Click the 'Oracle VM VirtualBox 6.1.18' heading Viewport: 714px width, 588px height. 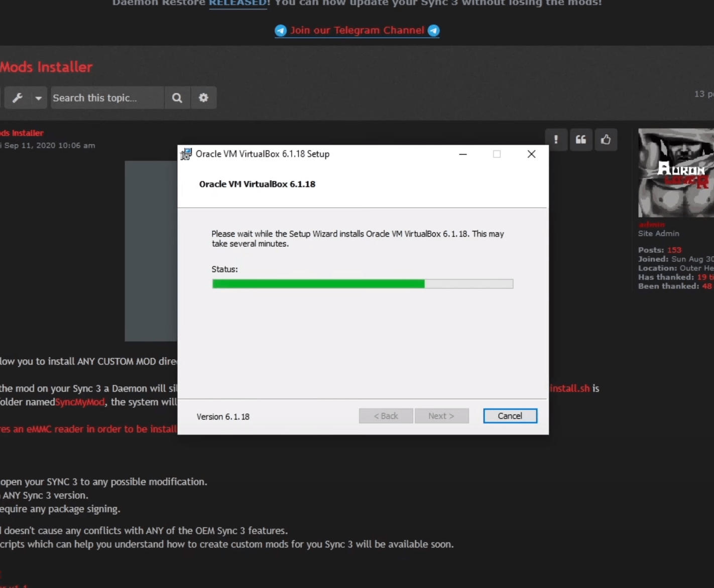257,184
